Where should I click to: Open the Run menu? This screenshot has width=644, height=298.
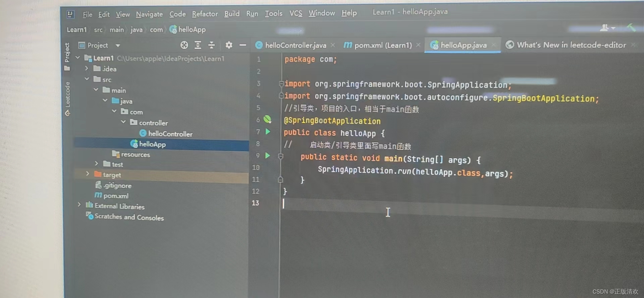point(252,13)
